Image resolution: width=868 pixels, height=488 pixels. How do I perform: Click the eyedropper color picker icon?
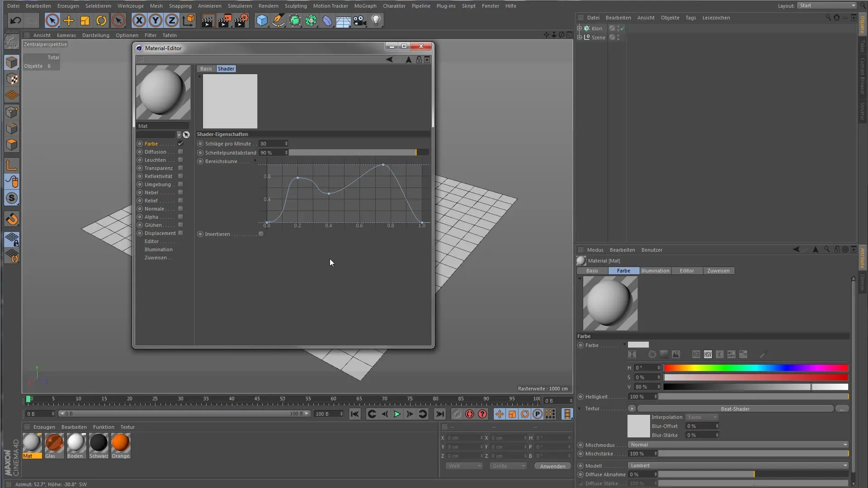point(762,355)
